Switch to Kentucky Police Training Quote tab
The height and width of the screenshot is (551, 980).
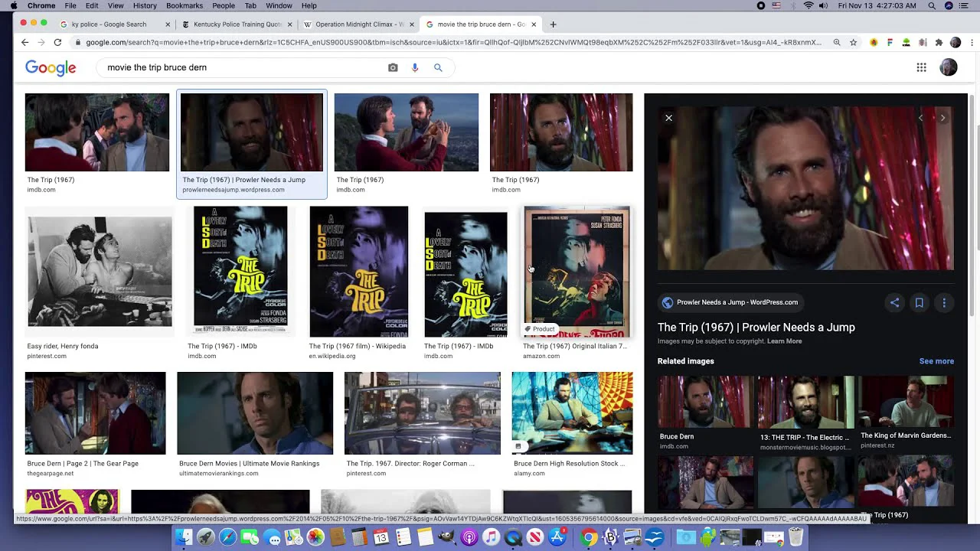237,24
